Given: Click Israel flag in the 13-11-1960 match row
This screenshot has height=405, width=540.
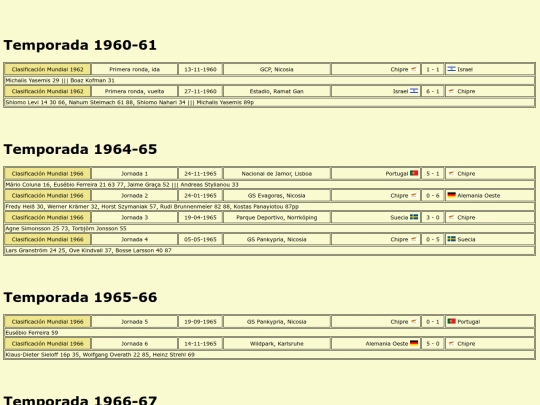Looking at the screenshot, I should (x=451, y=69).
